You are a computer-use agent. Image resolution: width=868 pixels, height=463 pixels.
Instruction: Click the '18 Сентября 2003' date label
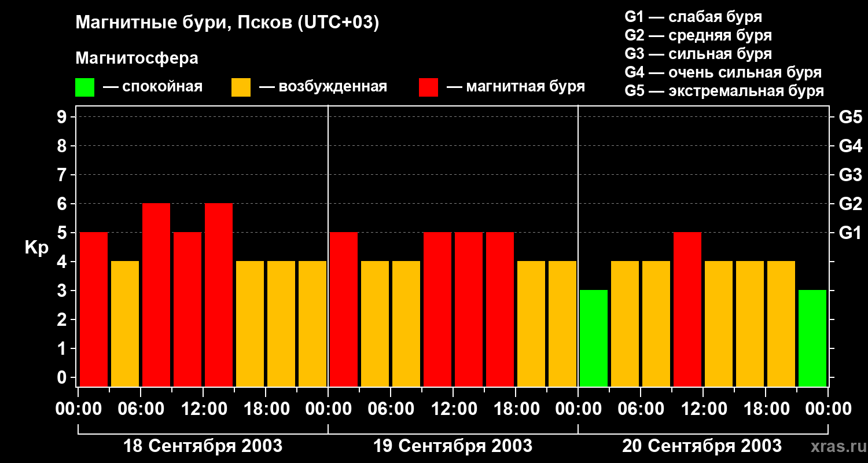click(x=203, y=446)
